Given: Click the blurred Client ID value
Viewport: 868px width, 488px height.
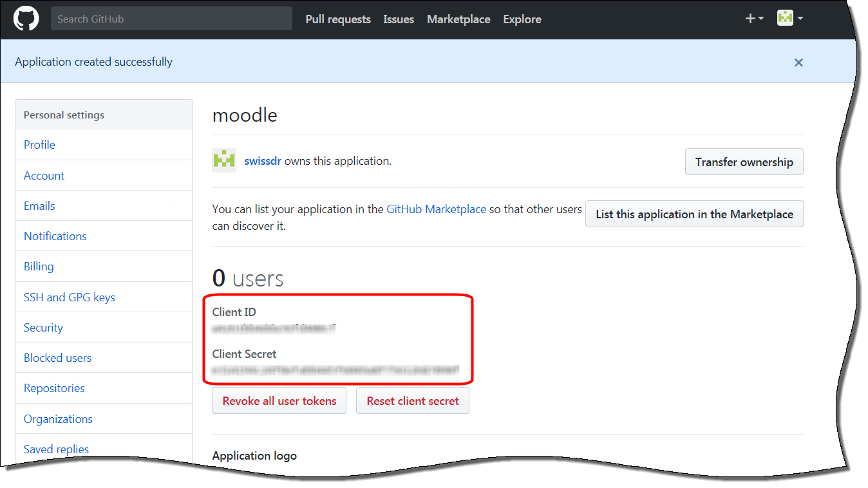Looking at the screenshot, I should pos(274,328).
